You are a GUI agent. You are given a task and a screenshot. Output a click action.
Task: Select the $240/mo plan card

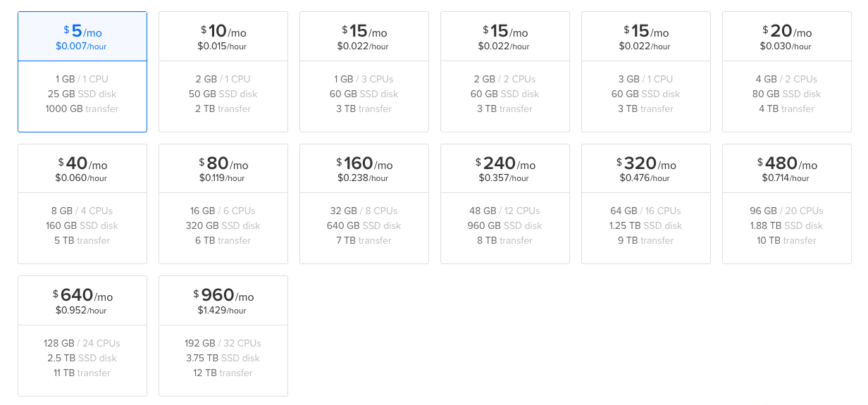click(x=505, y=204)
